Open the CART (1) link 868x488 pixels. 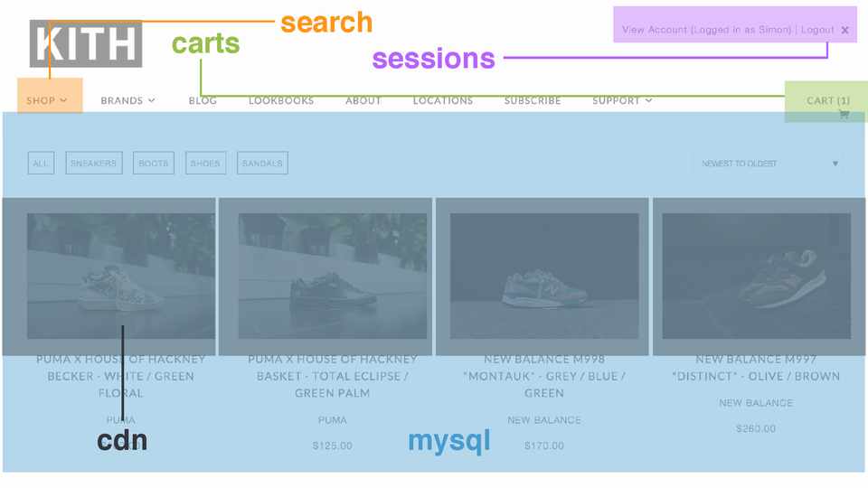click(828, 100)
